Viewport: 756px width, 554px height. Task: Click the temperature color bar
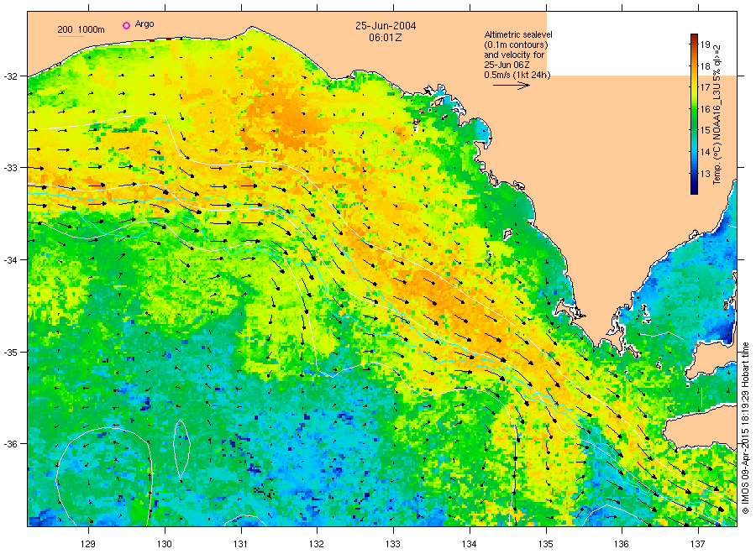694,114
